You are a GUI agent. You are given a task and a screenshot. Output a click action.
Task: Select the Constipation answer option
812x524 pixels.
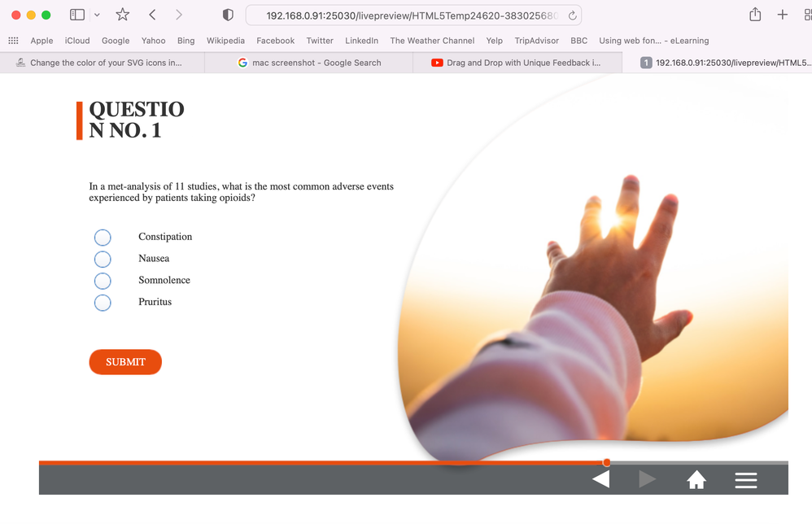(103, 237)
